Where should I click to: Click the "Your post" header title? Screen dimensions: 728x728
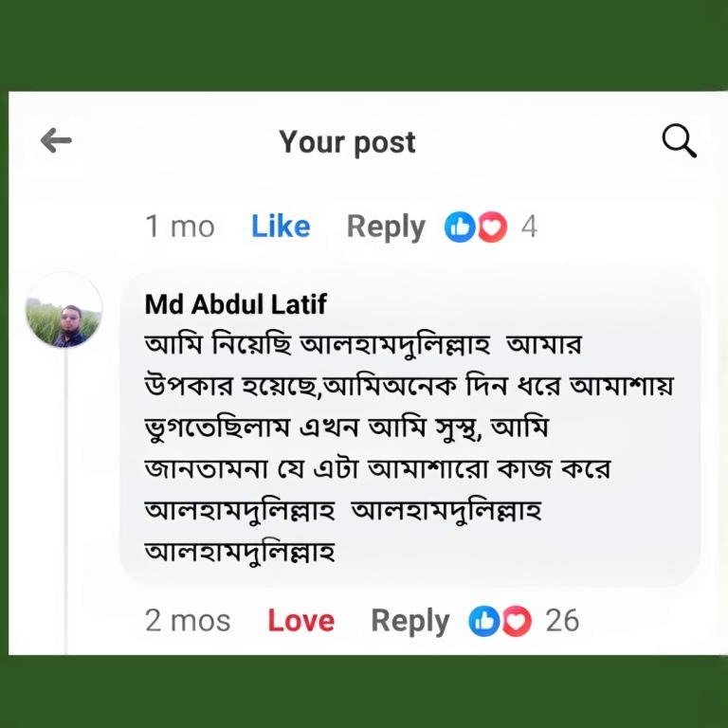click(347, 142)
